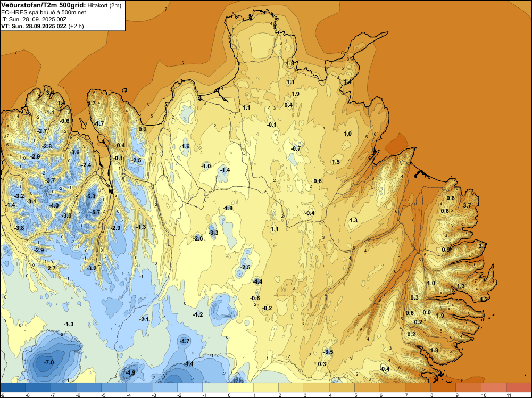
Task: Click the -1.8 temperature label
Action: 228,208
